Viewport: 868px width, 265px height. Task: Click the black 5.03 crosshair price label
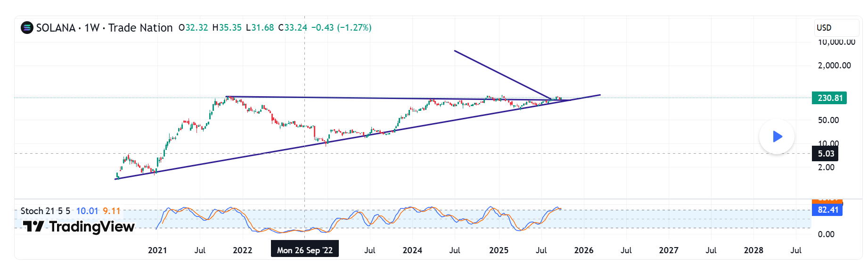pos(825,154)
